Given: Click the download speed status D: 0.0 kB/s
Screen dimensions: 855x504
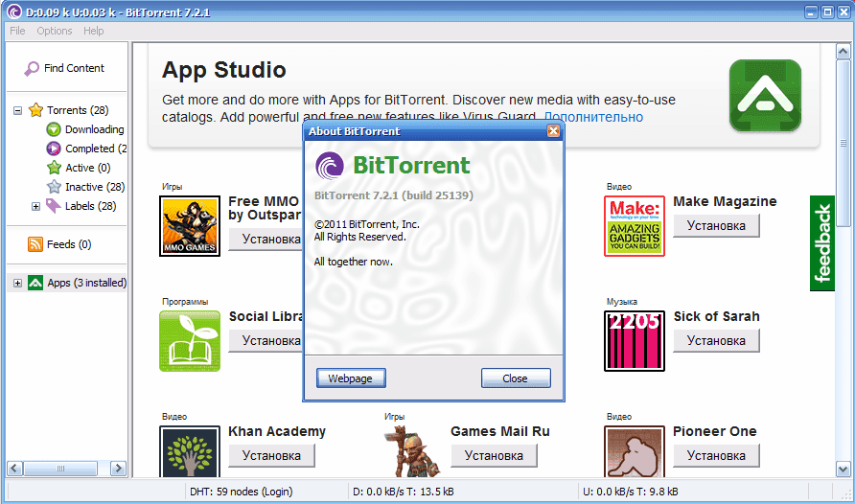Looking at the screenshot, I should [x=403, y=492].
